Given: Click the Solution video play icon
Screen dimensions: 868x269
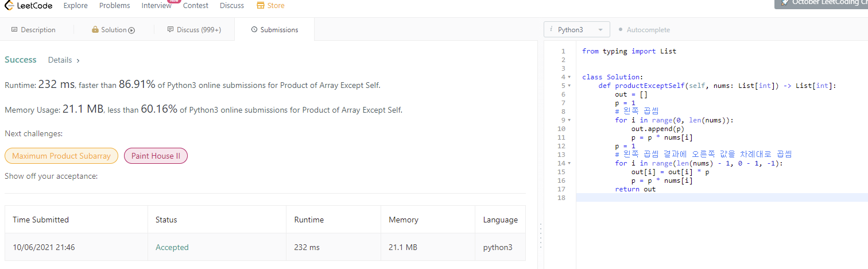Looking at the screenshot, I should (131, 30).
